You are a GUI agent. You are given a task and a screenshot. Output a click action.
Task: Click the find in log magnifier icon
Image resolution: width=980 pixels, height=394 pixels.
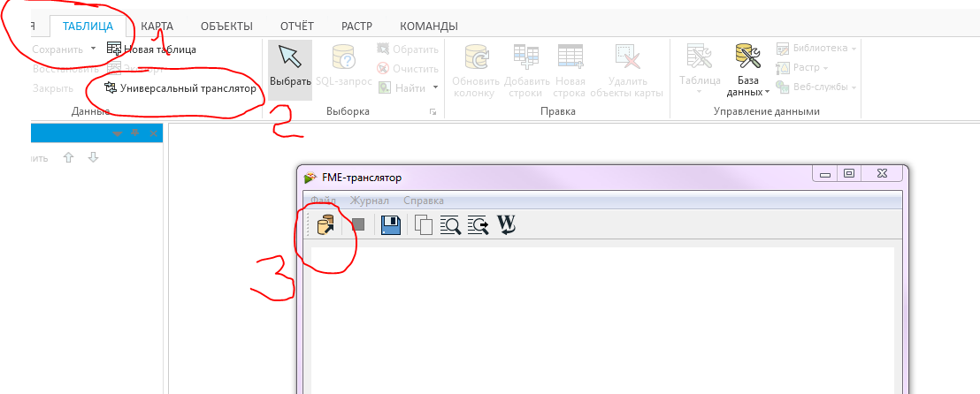[450, 224]
